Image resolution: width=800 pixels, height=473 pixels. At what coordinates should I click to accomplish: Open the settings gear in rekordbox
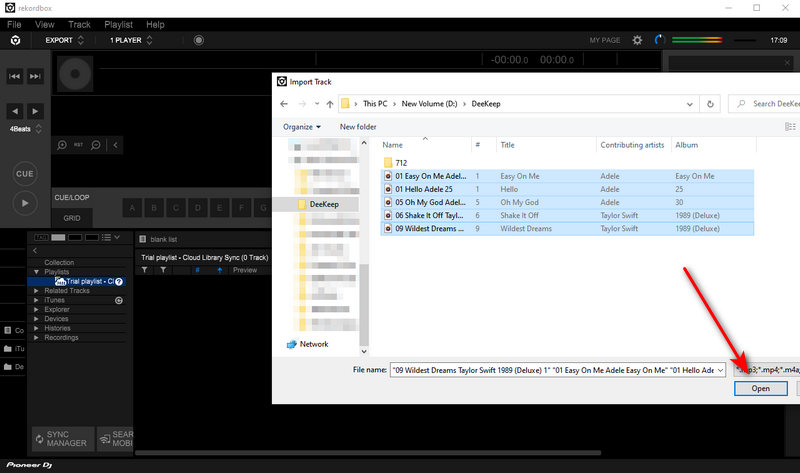[x=637, y=40]
